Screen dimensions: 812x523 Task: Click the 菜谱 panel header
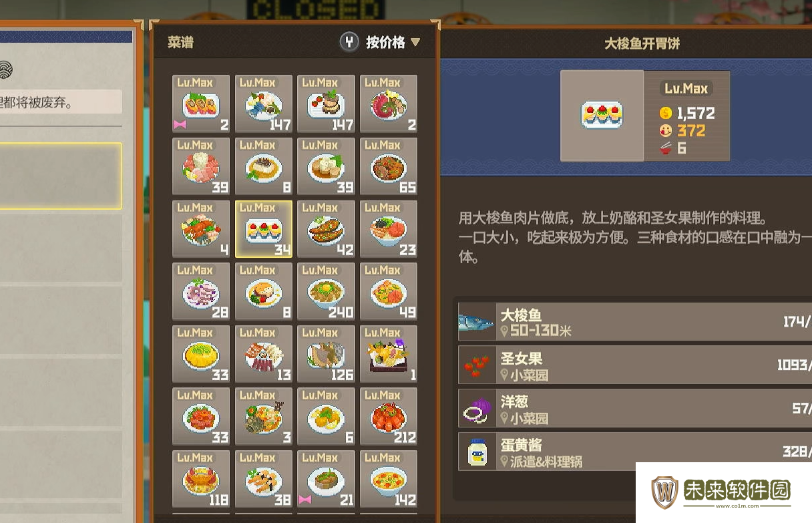[x=180, y=43]
